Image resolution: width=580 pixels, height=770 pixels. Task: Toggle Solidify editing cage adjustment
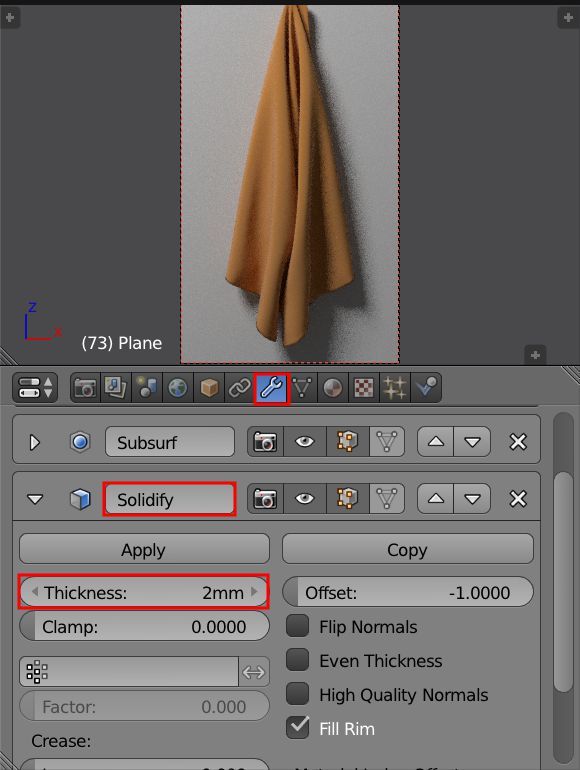click(387, 499)
